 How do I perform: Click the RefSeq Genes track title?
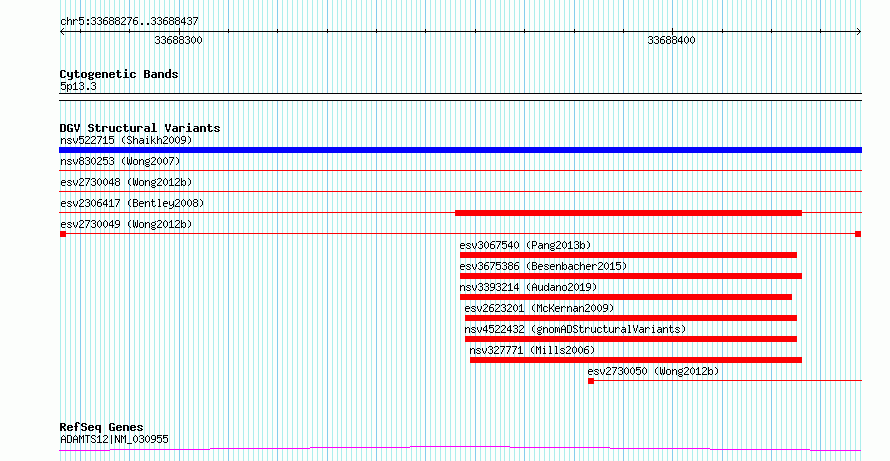pos(101,428)
